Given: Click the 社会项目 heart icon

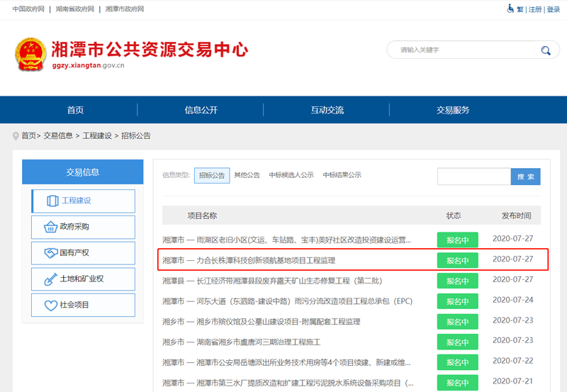Looking at the screenshot, I should (x=51, y=306).
